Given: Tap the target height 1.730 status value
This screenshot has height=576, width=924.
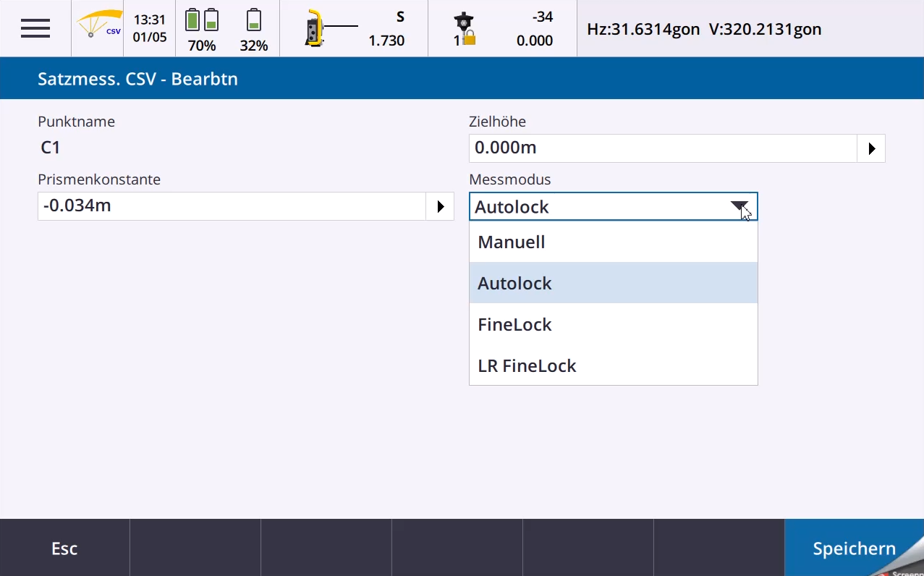Looking at the screenshot, I should point(386,41).
